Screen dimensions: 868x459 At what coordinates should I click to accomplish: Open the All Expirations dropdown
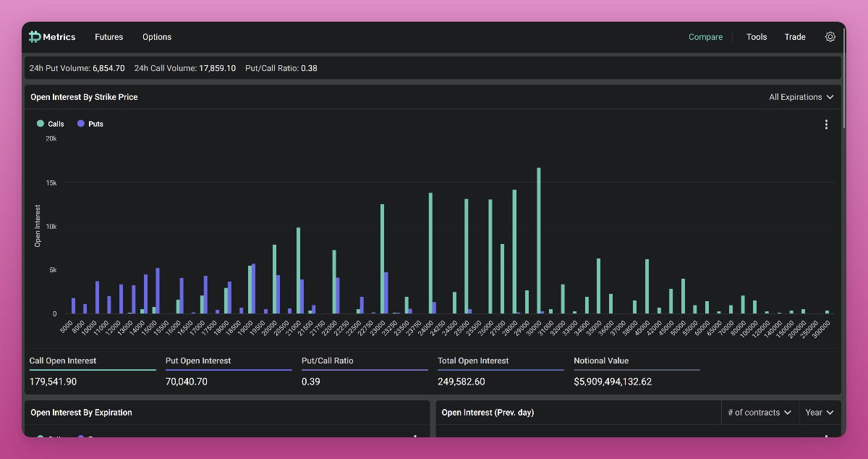point(801,96)
